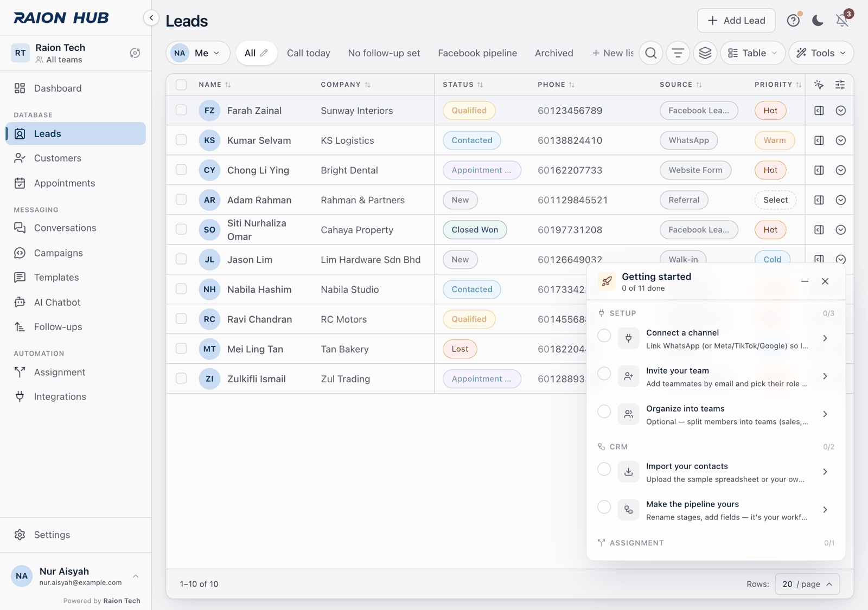Viewport: 868px width, 610px height.
Task: Open the Table view dropdown
Action: (x=752, y=53)
